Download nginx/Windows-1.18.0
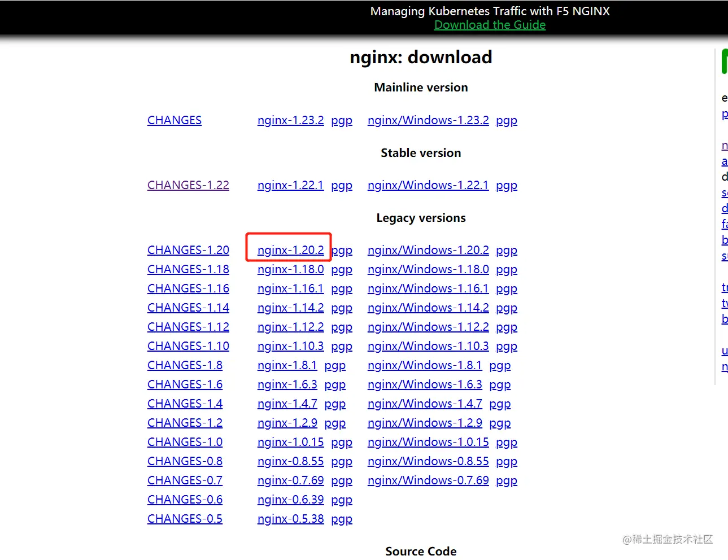The image size is (728, 560). tap(428, 269)
